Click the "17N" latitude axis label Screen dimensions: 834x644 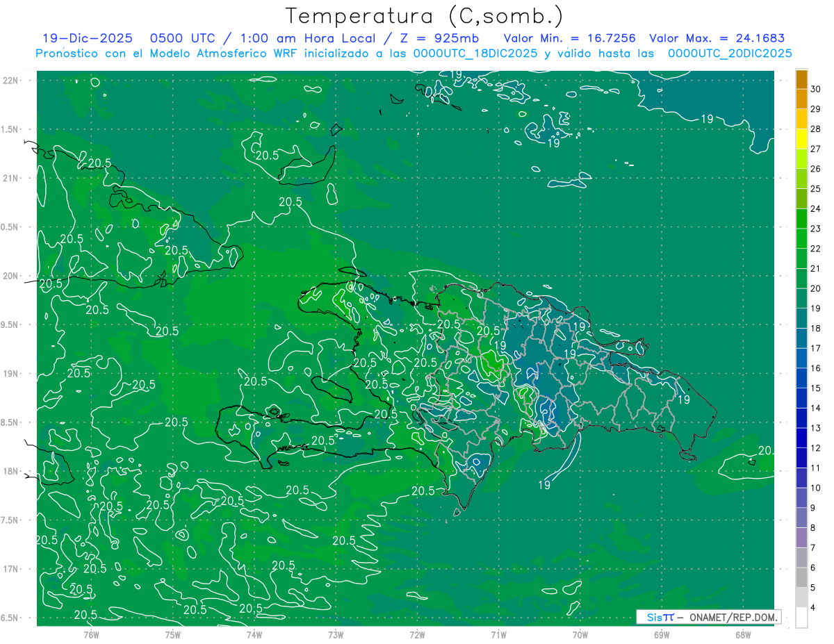pyautogui.click(x=11, y=569)
